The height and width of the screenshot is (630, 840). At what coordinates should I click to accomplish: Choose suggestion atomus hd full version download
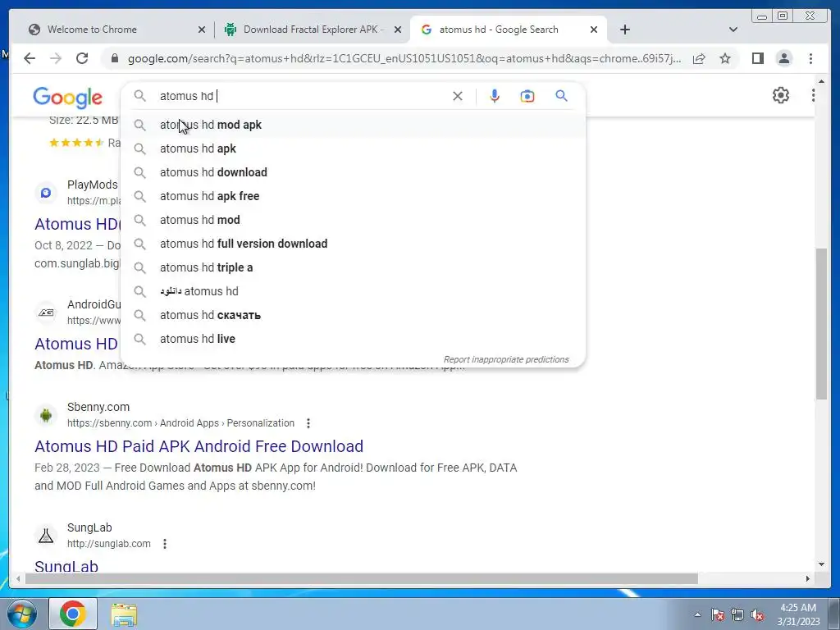click(353, 244)
